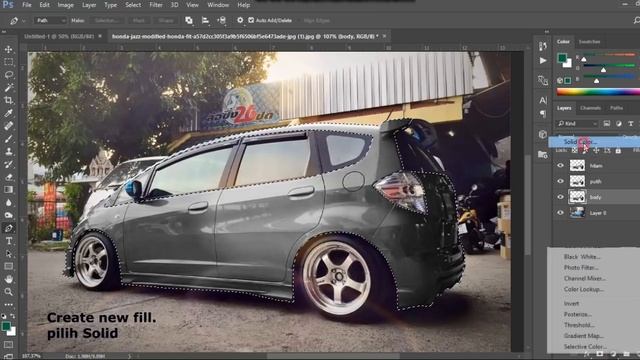Select the Dodge tool

(9, 215)
